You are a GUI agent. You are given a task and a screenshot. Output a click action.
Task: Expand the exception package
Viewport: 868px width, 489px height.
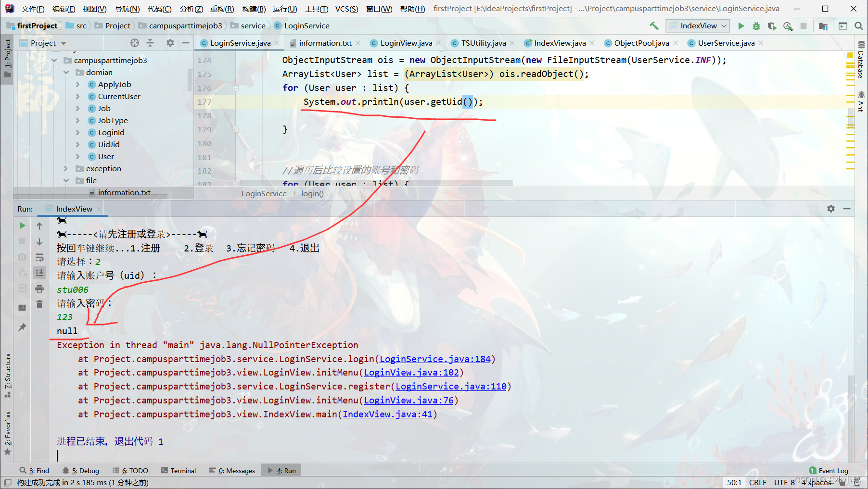point(66,168)
